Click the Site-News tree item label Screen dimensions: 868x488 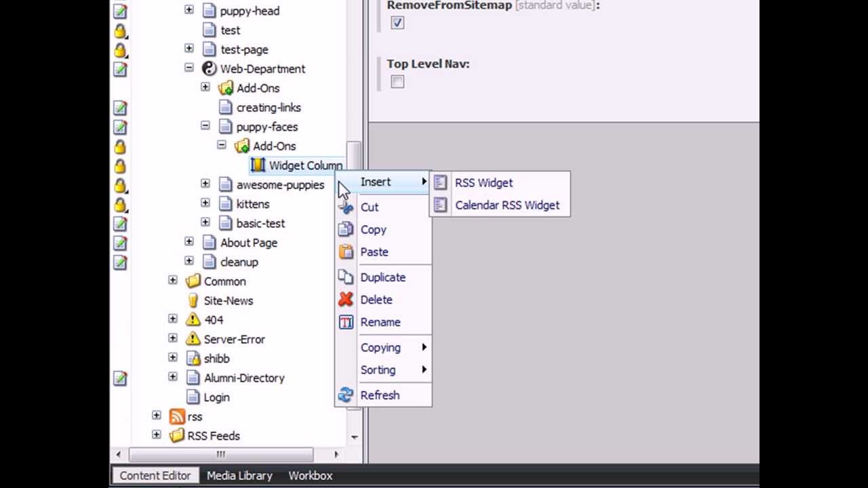tap(229, 301)
